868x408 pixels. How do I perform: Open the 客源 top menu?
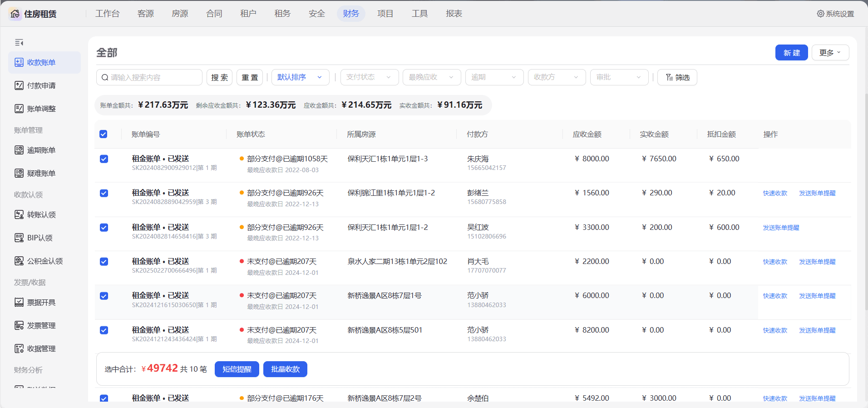[146, 14]
